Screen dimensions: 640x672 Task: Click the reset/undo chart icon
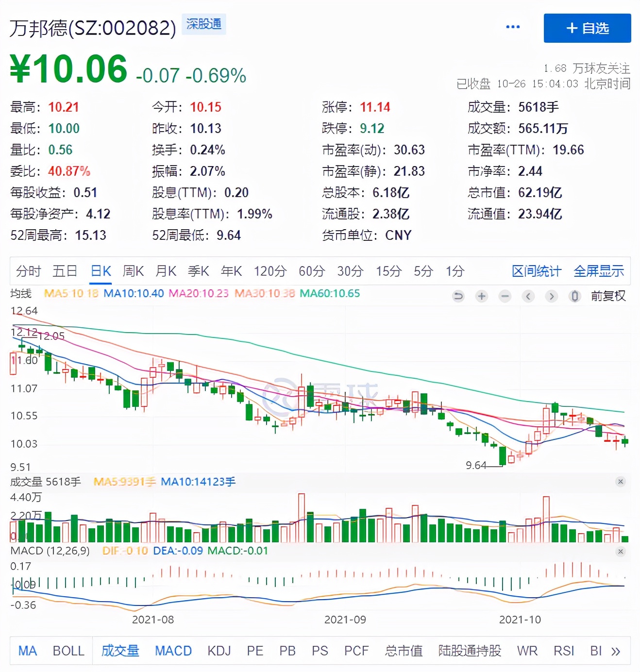pos(458,296)
